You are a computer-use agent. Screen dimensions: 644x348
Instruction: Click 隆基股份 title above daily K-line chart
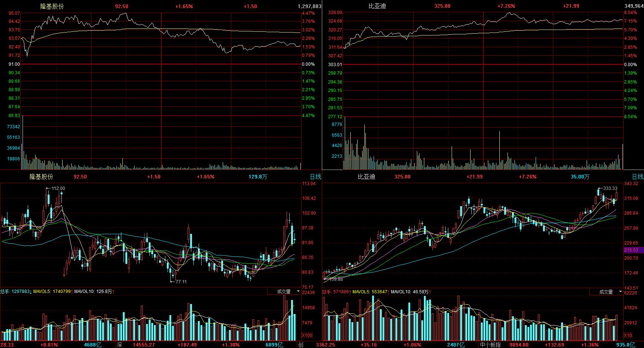(x=41, y=177)
